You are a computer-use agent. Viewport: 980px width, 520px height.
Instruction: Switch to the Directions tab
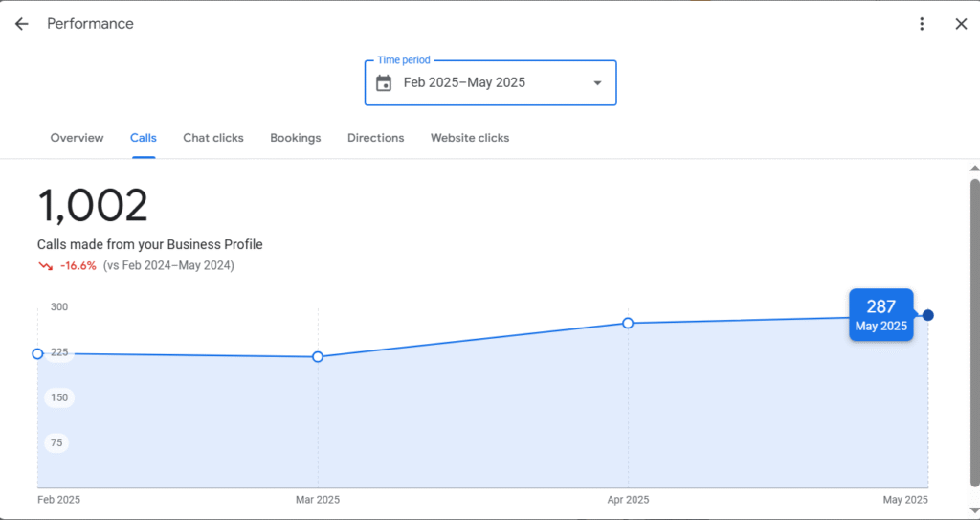tap(375, 138)
